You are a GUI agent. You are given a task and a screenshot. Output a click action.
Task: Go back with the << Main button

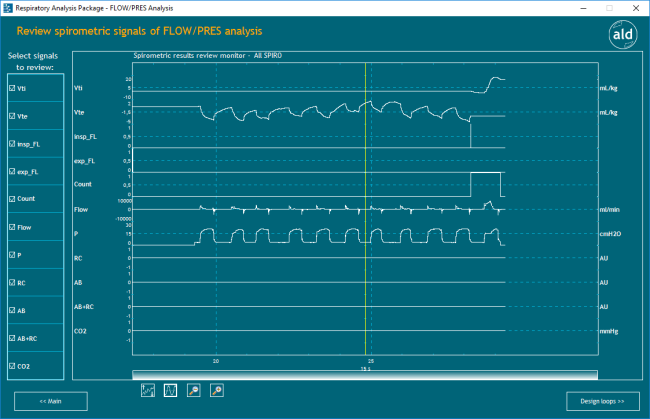pos(51,401)
